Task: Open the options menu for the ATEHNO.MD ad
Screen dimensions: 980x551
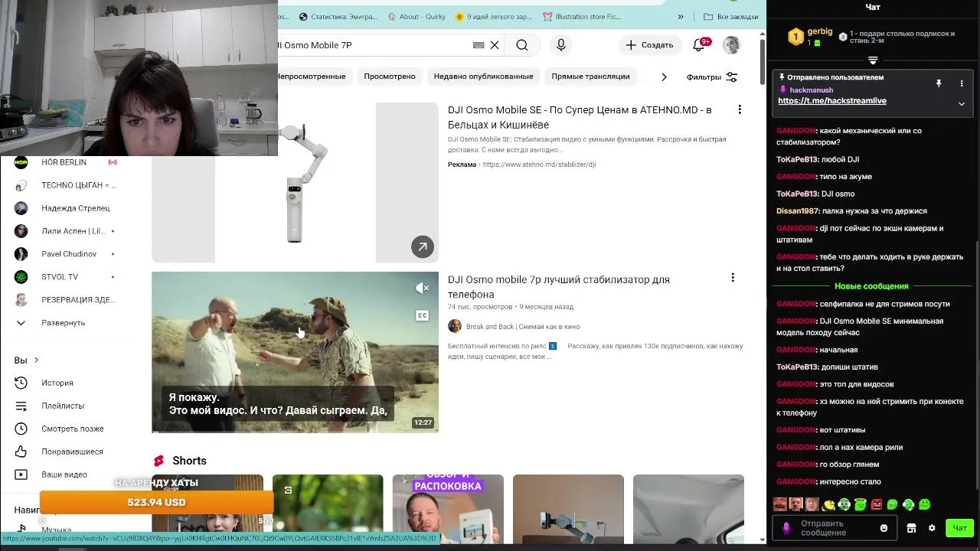Action: (740, 110)
